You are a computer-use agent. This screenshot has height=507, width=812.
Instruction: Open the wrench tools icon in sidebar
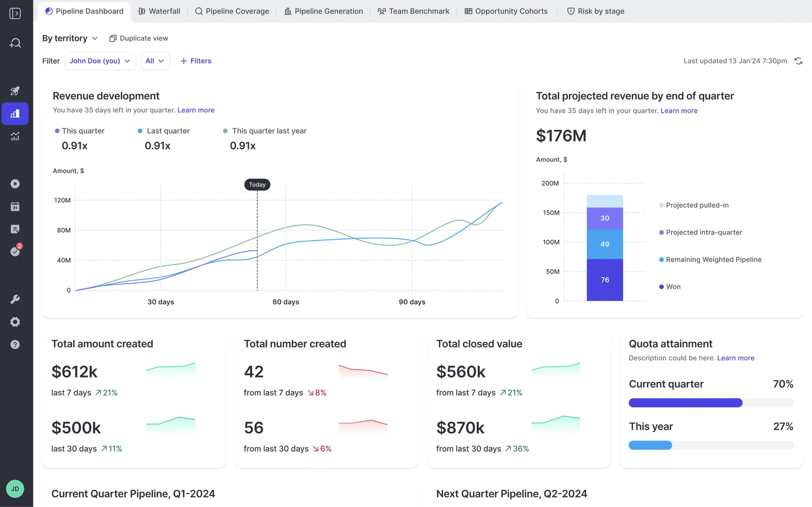point(15,299)
